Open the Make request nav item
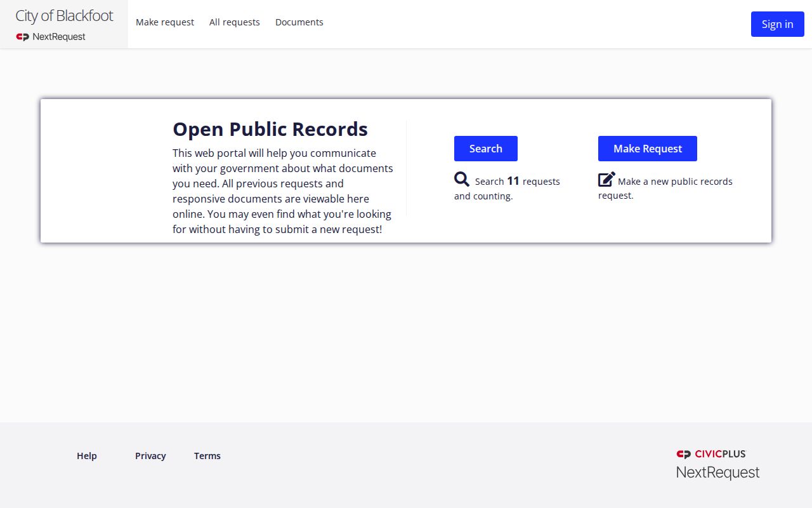The image size is (812, 508). 165,22
